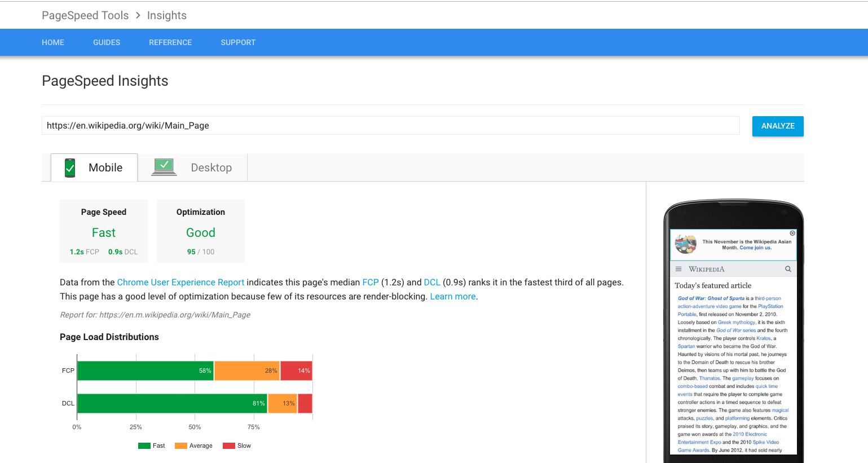Click the green mobile phone icon
Viewport: 868px width, 463px height.
tap(70, 168)
